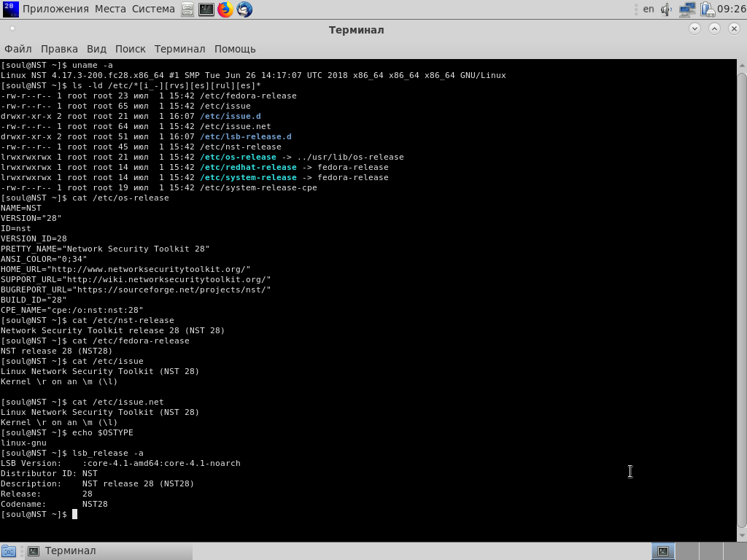
Task: Open the Файл menu
Action: tap(18, 49)
